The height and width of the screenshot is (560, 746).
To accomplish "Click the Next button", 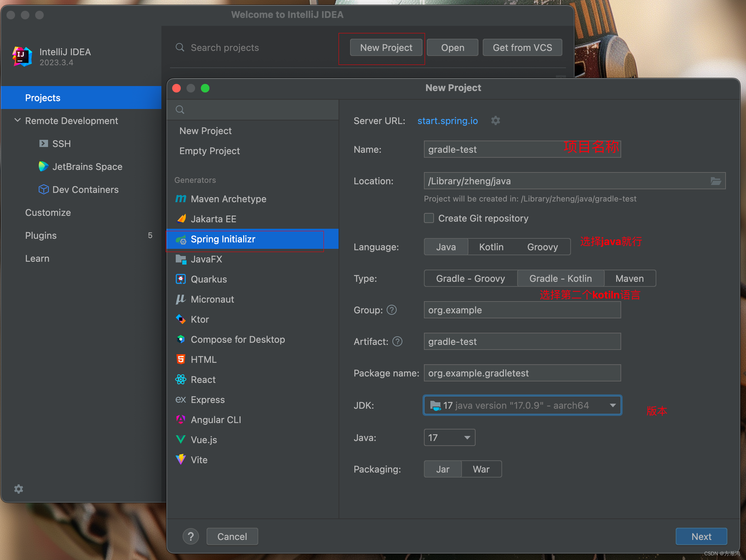I will pos(701,537).
